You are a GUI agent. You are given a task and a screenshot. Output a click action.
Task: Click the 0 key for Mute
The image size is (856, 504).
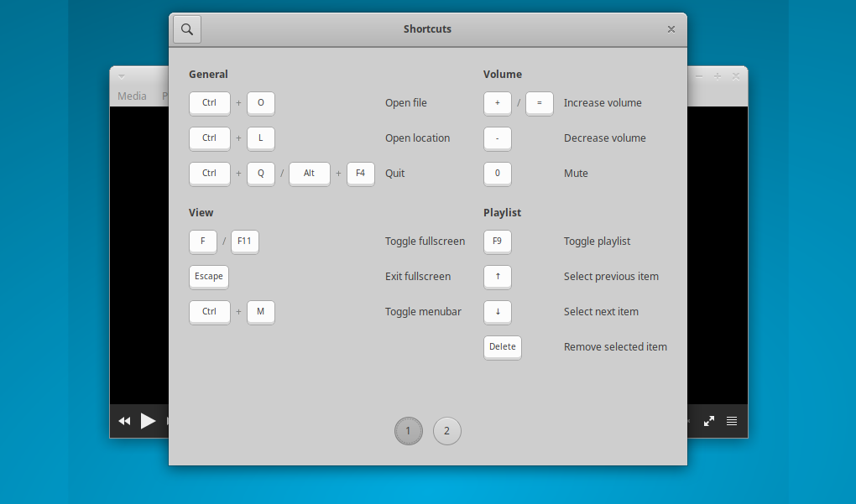tap(497, 174)
